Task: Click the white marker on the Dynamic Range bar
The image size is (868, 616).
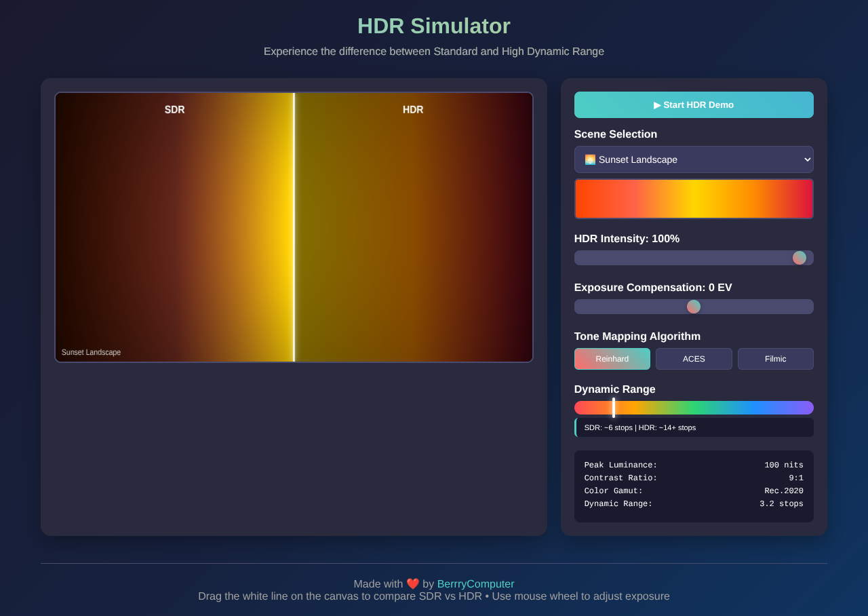Action: 614,407
